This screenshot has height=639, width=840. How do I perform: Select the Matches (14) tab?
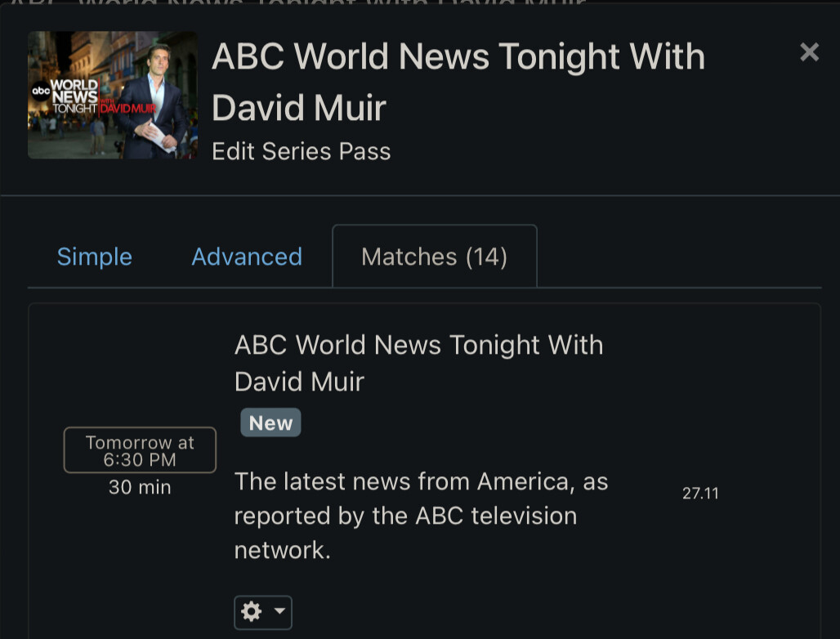pos(435,256)
